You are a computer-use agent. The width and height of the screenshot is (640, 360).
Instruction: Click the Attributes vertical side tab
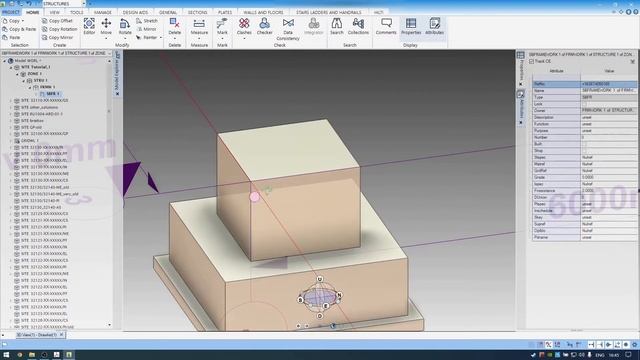[x=521, y=107]
